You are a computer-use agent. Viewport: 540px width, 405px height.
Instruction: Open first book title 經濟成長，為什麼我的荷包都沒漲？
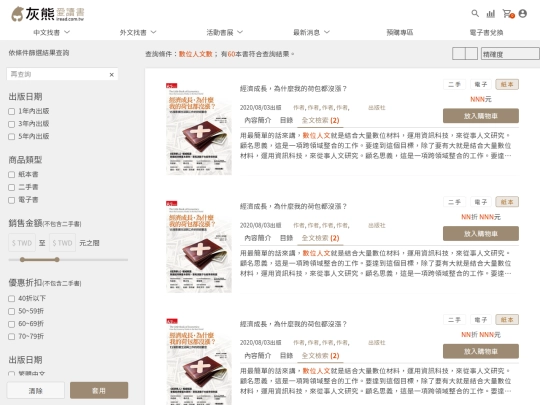click(293, 89)
